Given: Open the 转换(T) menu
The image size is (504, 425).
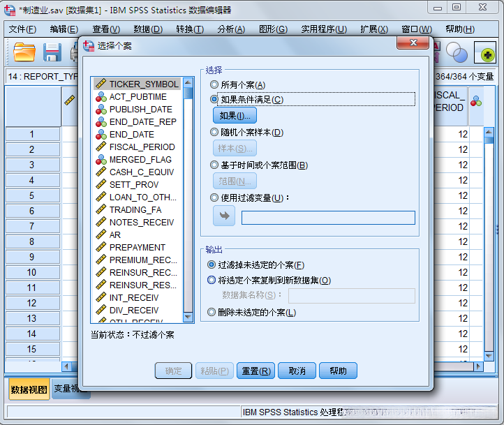Looking at the screenshot, I should [x=190, y=29].
